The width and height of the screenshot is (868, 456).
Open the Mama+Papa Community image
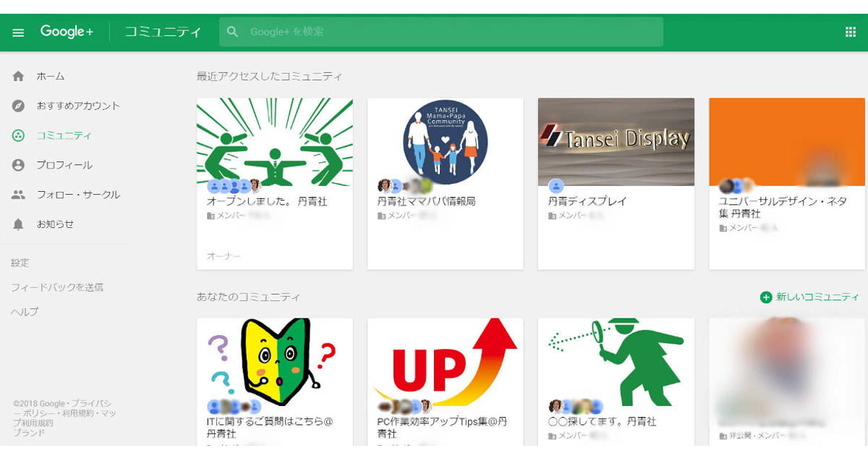click(x=446, y=141)
